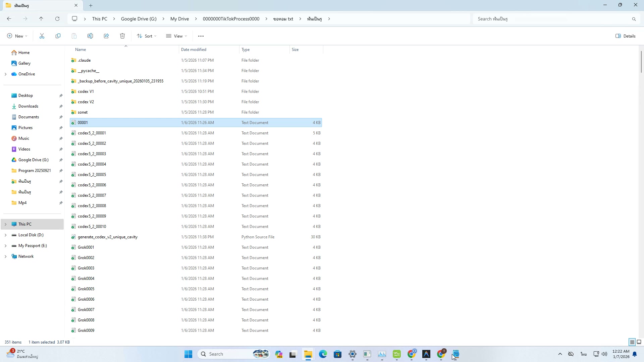The height and width of the screenshot is (362, 644).
Task: Open the Sort dropdown
Action: click(x=147, y=36)
